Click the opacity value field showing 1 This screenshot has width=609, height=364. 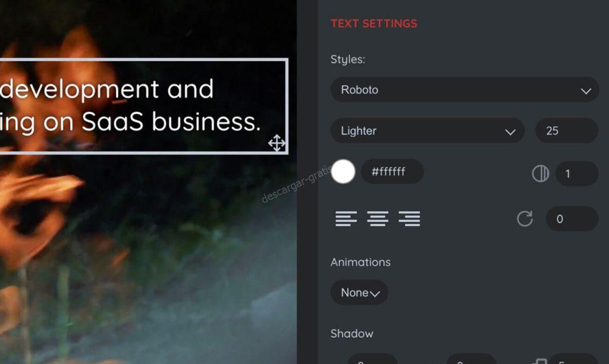coord(577,174)
